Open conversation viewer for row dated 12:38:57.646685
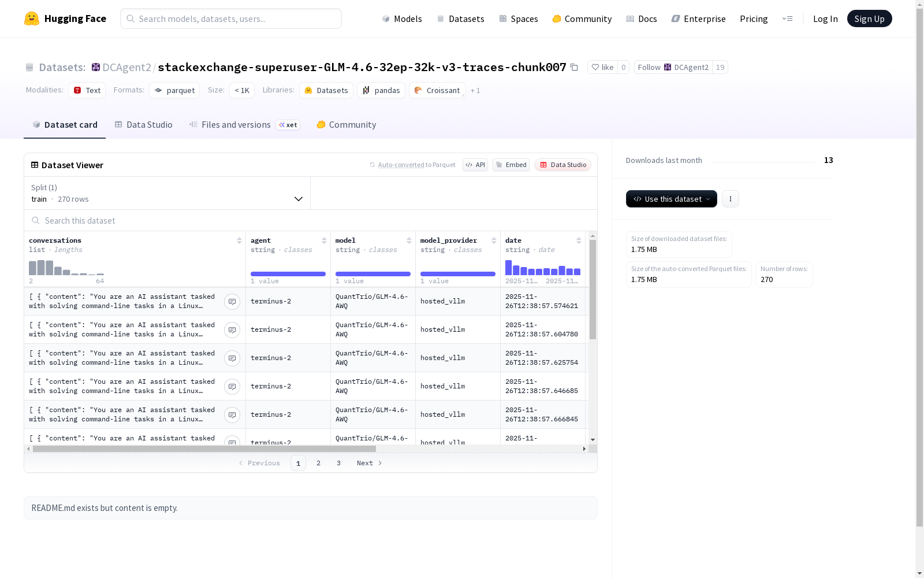Image resolution: width=924 pixels, height=578 pixels. pyautogui.click(x=232, y=387)
